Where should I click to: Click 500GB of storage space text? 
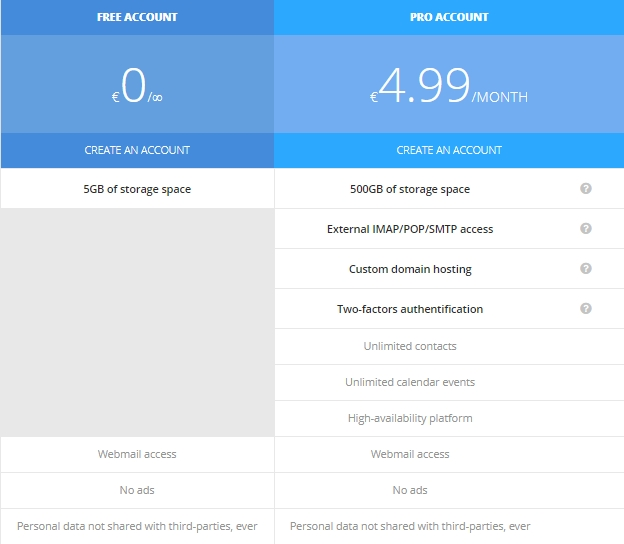410,189
